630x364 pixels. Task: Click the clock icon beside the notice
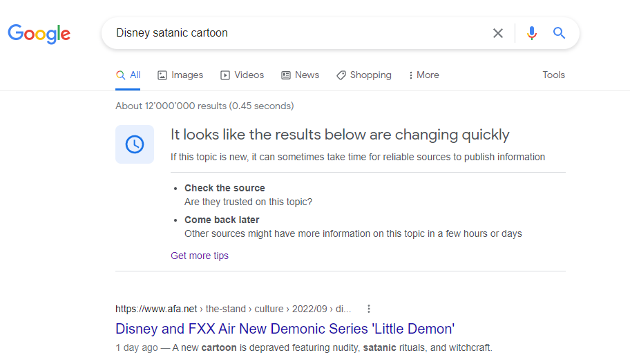pos(135,144)
